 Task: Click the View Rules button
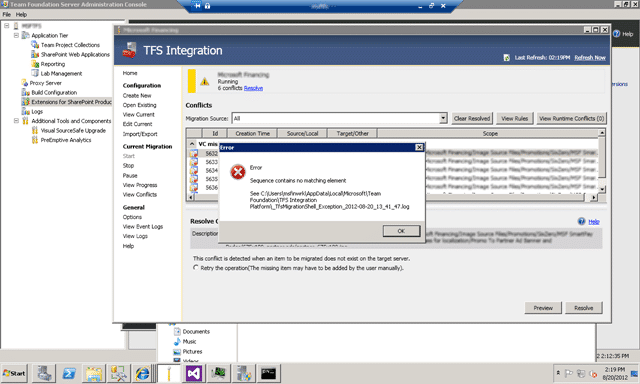(514, 118)
